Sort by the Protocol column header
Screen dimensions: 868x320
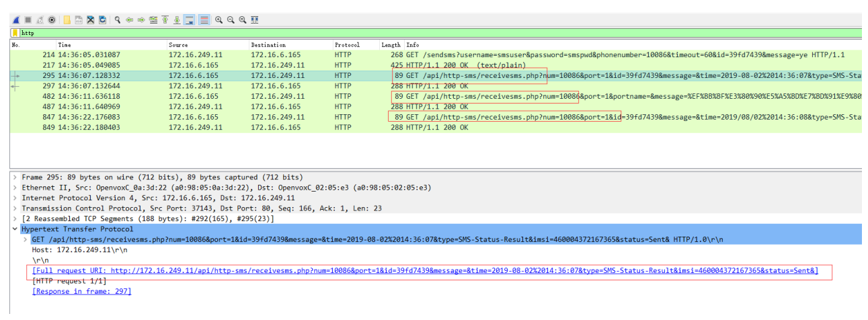356,45
